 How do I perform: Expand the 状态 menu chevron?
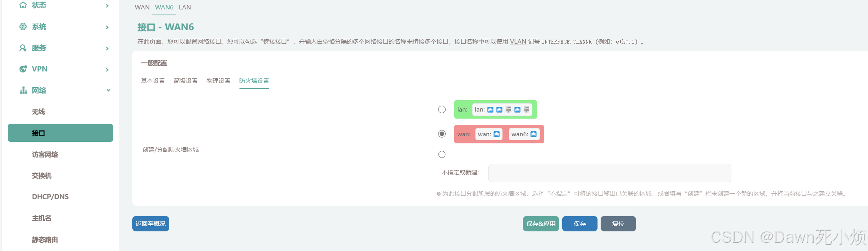pos(107,5)
